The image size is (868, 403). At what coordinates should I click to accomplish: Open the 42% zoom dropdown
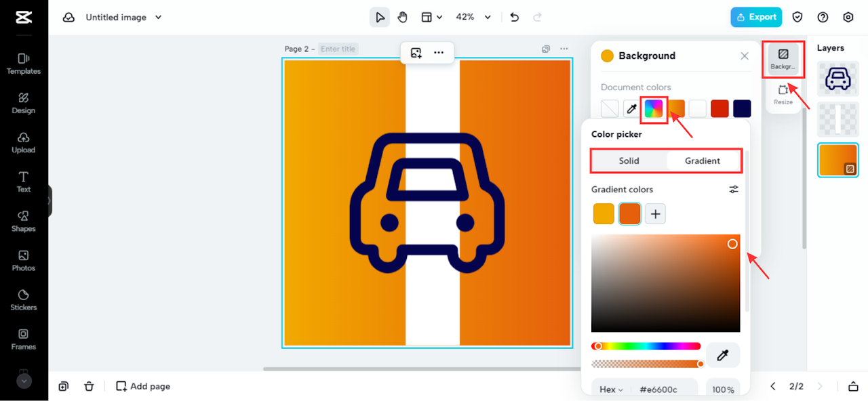coord(473,17)
